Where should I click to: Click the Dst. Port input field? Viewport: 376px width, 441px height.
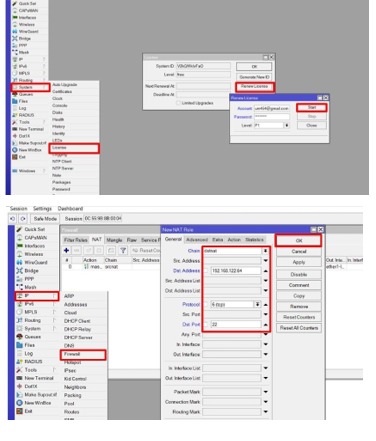pyautogui.click(x=236, y=324)
